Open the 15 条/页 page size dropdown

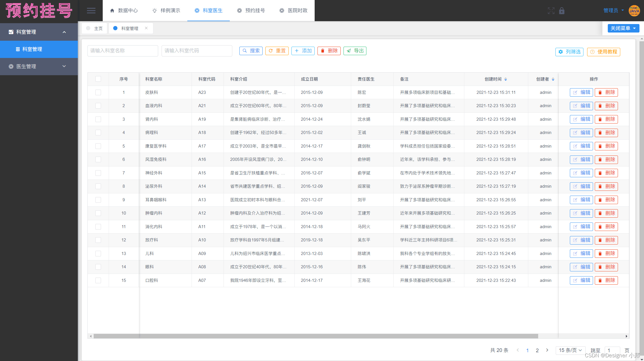(570, 350)
